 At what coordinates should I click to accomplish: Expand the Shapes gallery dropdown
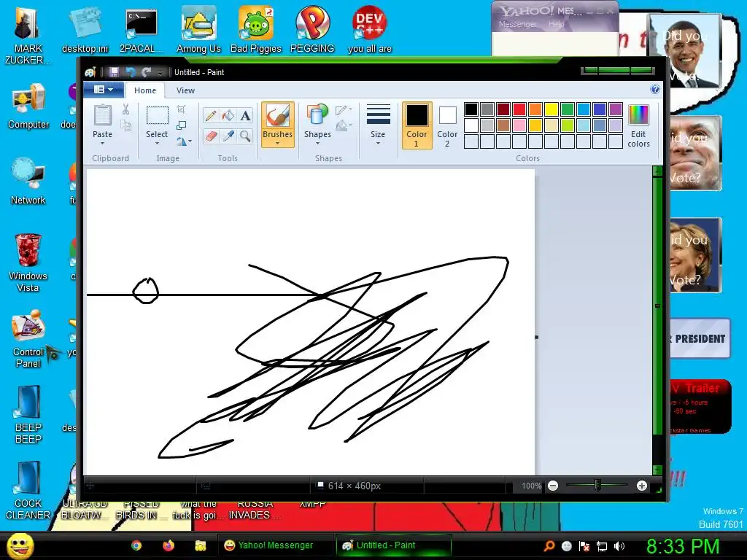pos(317,143)
